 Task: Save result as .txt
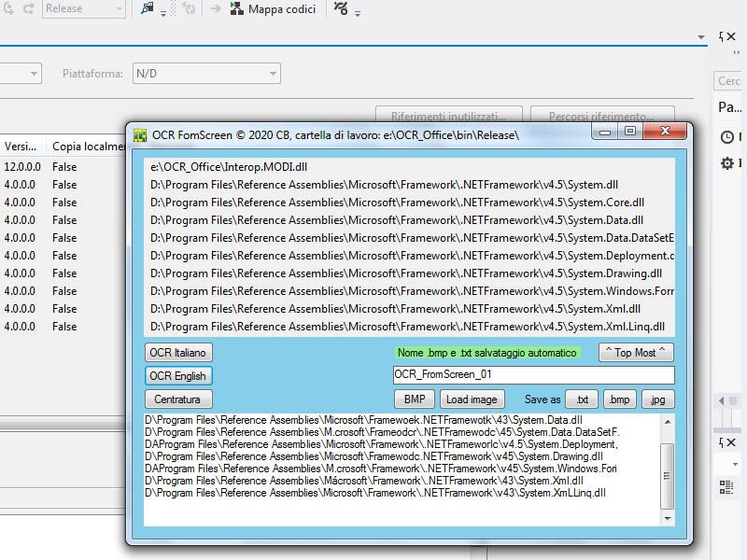coord(581,399)
